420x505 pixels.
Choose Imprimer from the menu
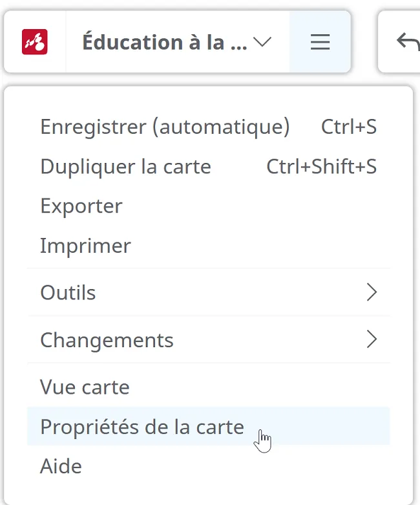click(209, 246)
